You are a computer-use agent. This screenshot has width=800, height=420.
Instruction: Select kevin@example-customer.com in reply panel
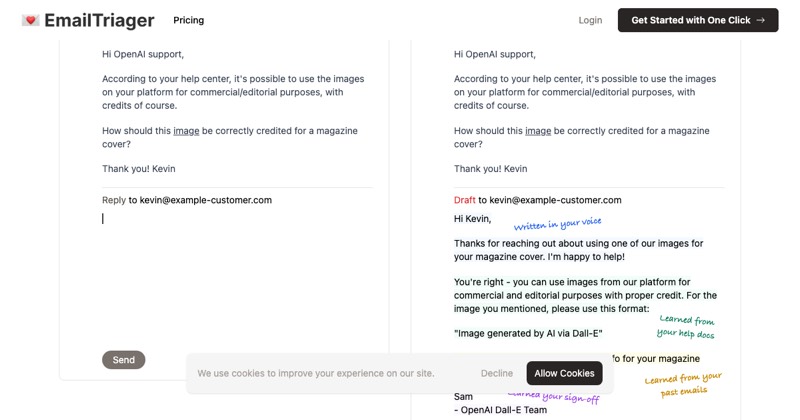tap(206, 200)
